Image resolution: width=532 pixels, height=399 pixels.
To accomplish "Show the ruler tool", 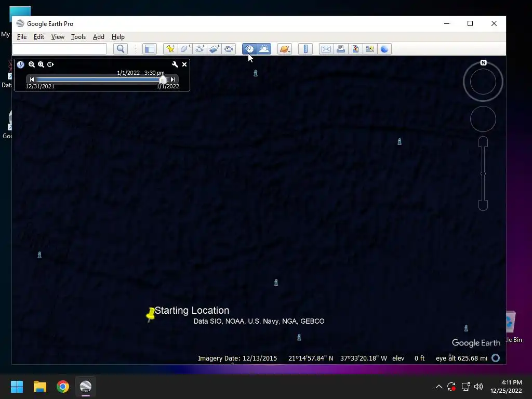I will (x=305, y=49).
